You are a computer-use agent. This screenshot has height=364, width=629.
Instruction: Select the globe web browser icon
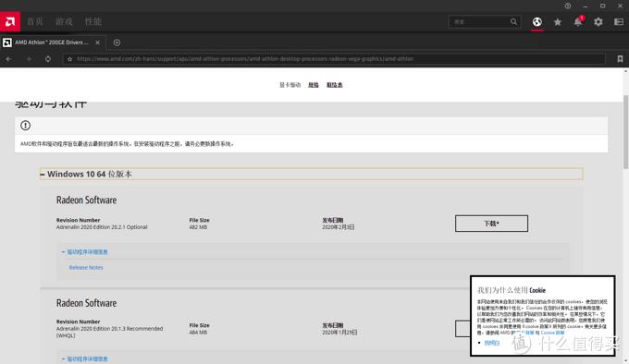coord(537,21)
